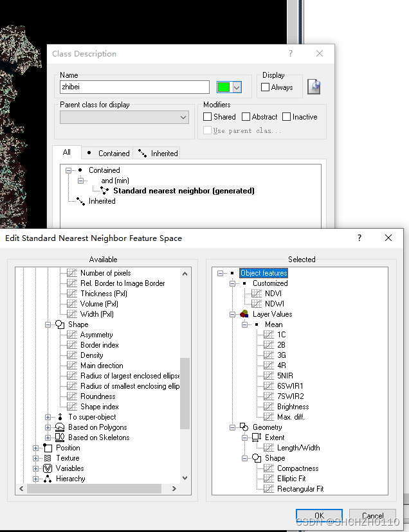Click the Length/Width feature icon
This screenshot has width=409, height=532.
(x=269, y=448)
